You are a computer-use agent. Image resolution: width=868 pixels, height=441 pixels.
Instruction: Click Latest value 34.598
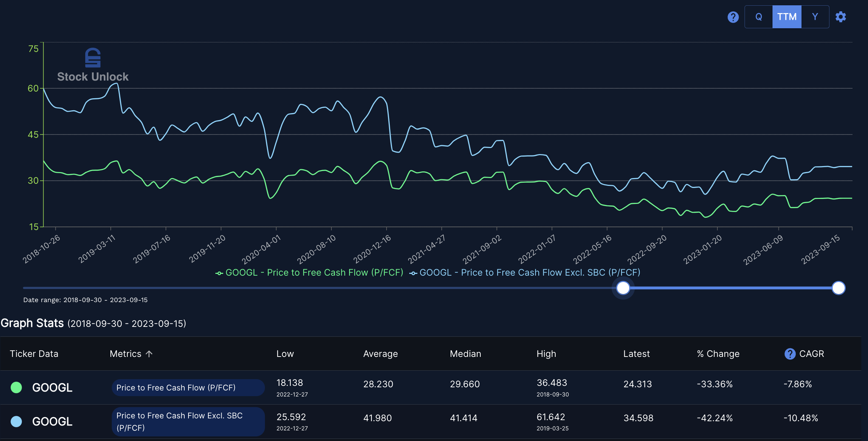tap(638, 418)
